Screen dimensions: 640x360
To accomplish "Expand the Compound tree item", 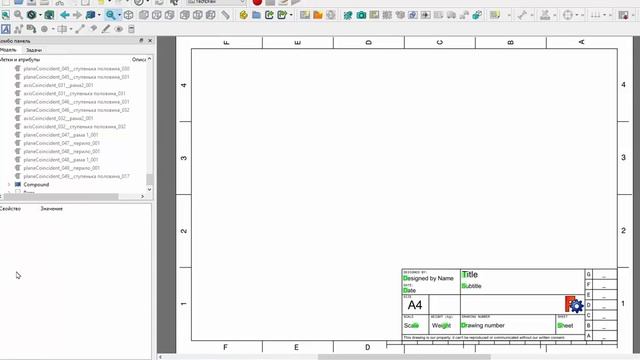I will (x=9, y=184).
